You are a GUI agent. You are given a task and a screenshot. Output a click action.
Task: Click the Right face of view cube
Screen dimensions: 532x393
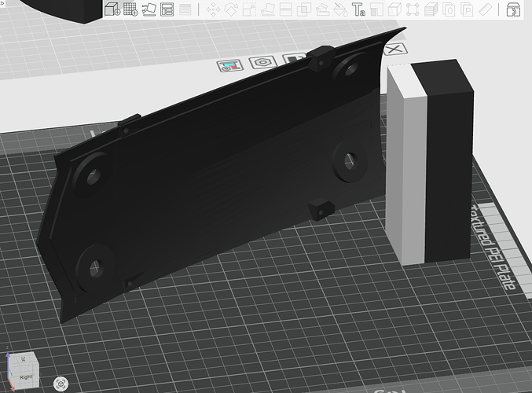(x=25, y=377)
